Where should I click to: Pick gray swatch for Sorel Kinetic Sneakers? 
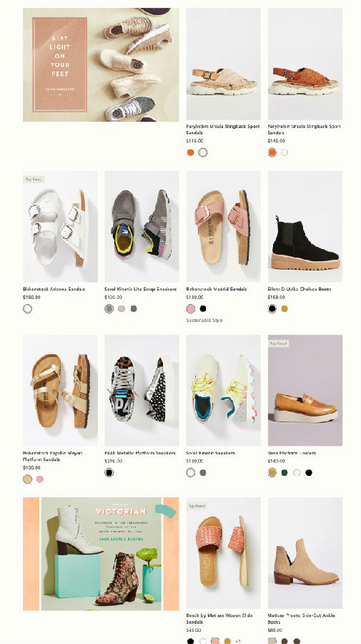(202, 473)
